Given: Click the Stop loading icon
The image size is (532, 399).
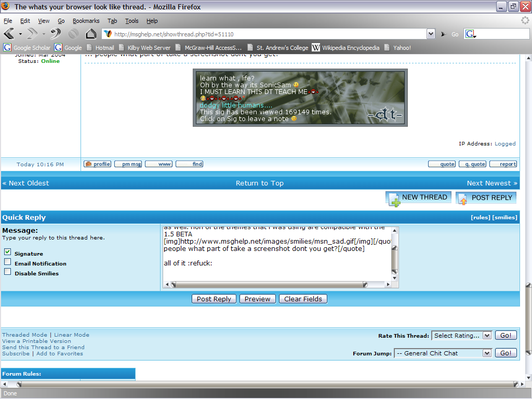Looking at the screenshot, I should pos(73,34).
